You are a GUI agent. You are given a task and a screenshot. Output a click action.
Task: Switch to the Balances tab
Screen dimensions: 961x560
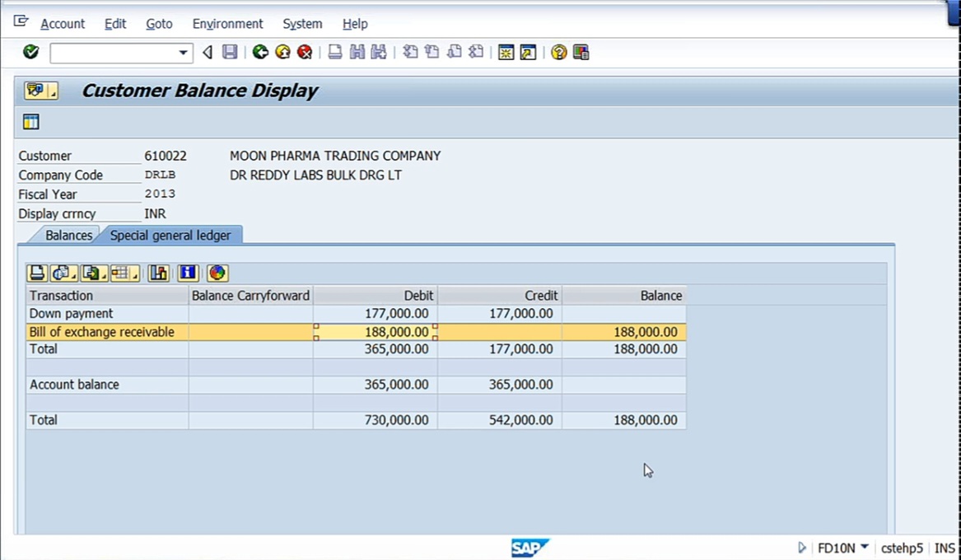coord(68,236)
